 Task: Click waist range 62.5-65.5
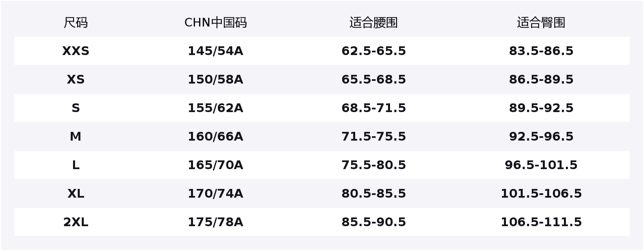coord(374,51)
